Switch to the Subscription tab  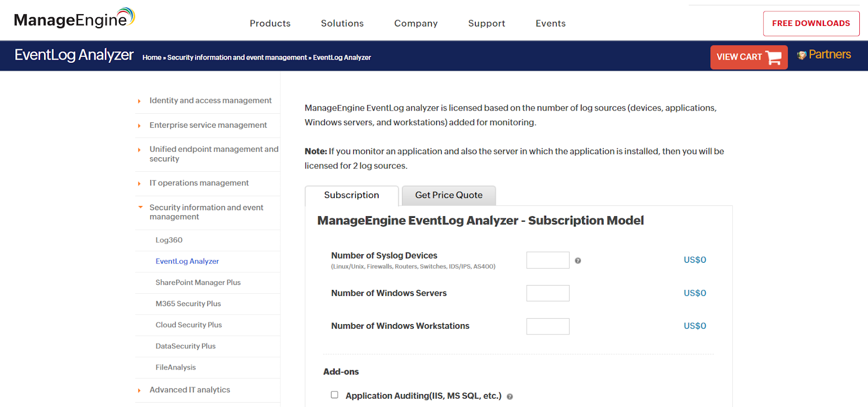(x=352, y=196)
